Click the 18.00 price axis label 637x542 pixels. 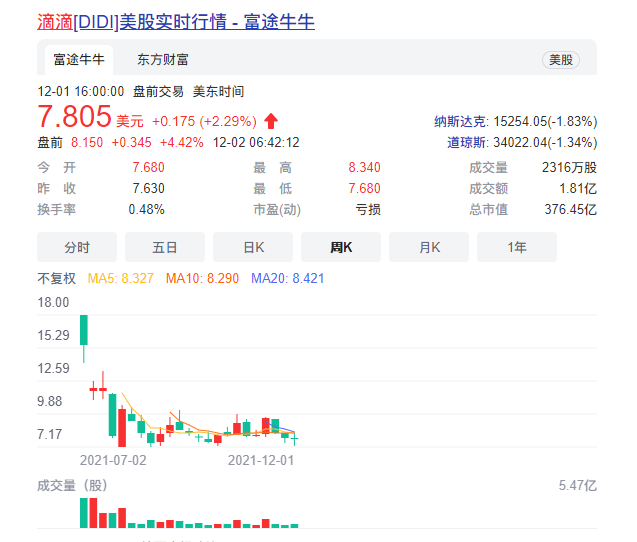[53, 302]
